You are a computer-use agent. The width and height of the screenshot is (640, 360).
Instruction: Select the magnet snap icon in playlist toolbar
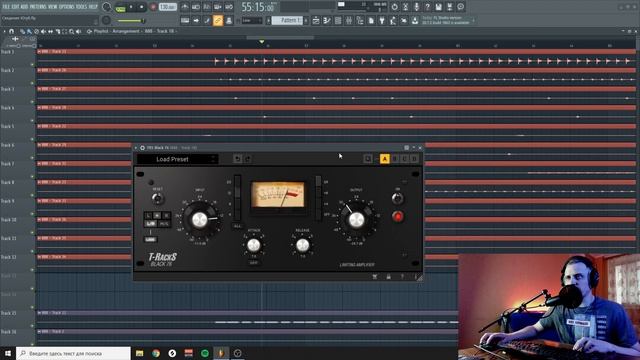pyautogui.click(x=11, y=31)
